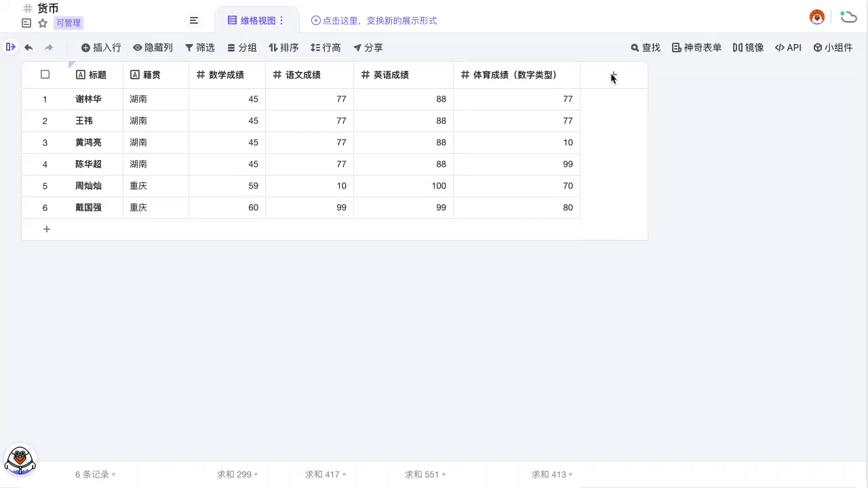
Task: Click the 插入行 insert row button
Action: point(100,47)
